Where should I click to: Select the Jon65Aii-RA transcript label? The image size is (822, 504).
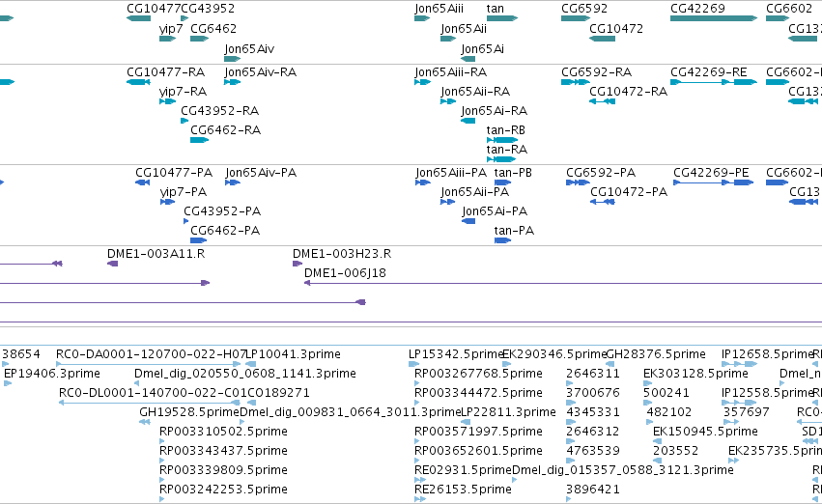(x=475, y=91)
